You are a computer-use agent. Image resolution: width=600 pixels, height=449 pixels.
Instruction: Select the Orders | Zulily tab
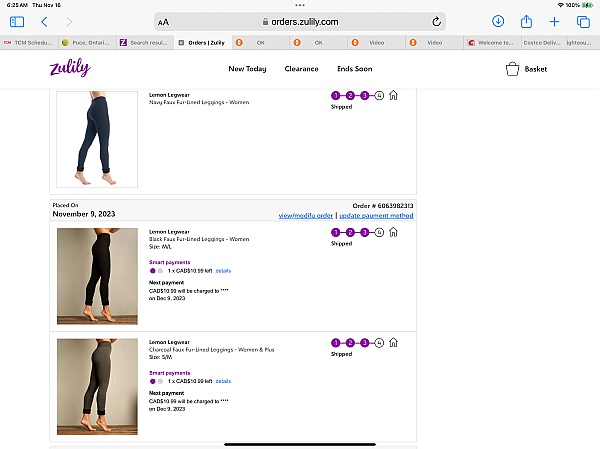pos(203,42)
